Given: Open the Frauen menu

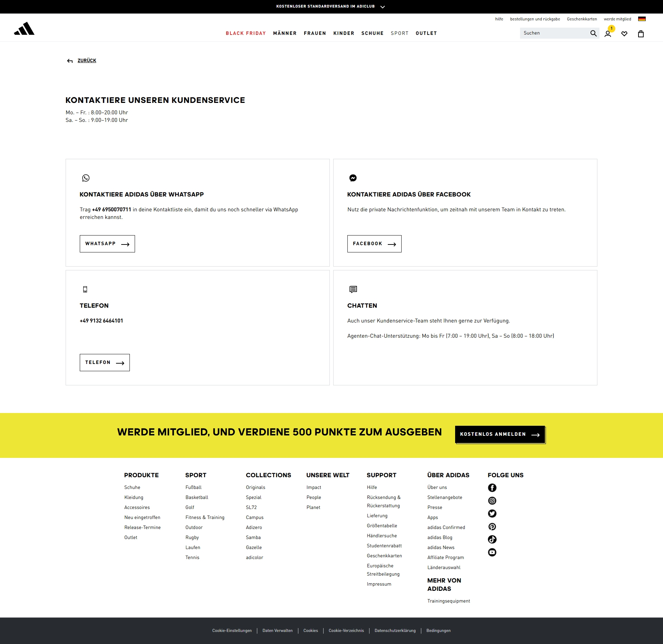Looking at the screenshot, I should tap(315, 33).
